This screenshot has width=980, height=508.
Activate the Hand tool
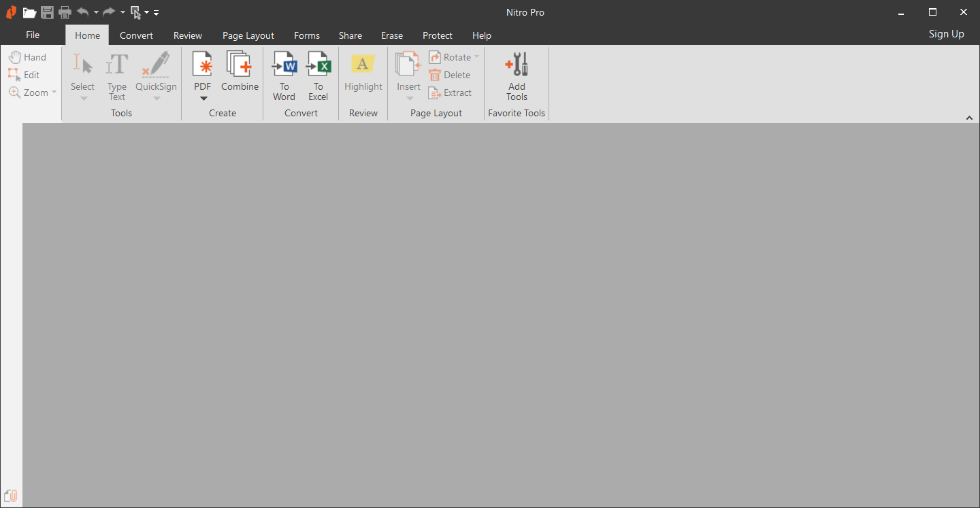tap(28, 57)
